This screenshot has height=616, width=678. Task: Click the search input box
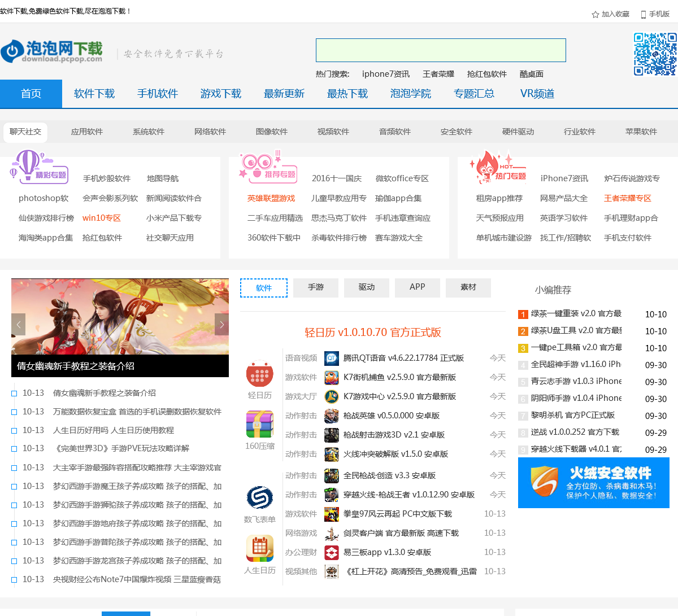(441, 50)
